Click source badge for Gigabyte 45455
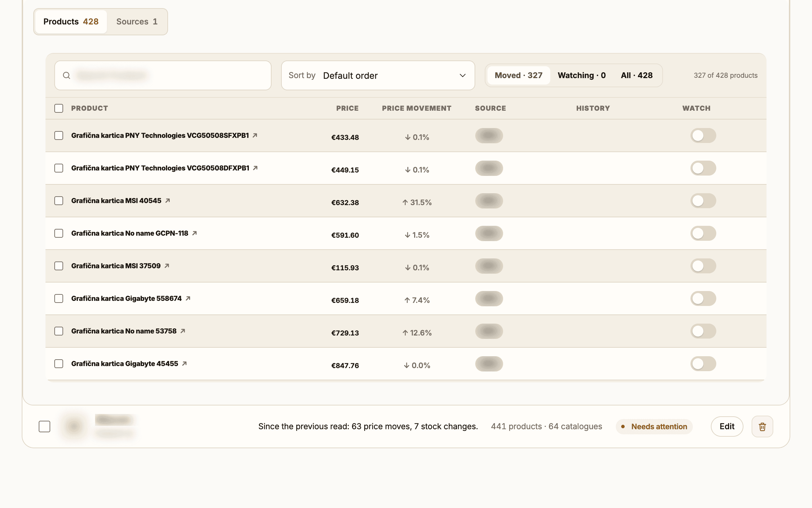 [x=489, y=364]
